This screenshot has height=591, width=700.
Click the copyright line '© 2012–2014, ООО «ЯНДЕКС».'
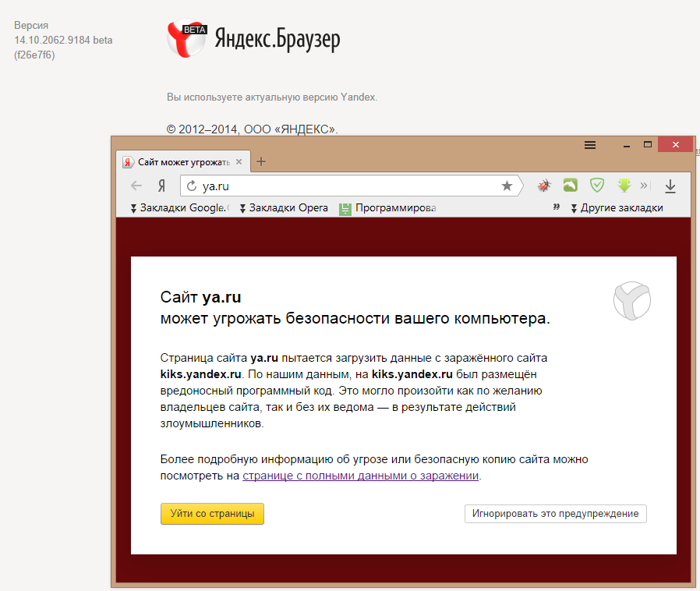click(x=253, y=129)
